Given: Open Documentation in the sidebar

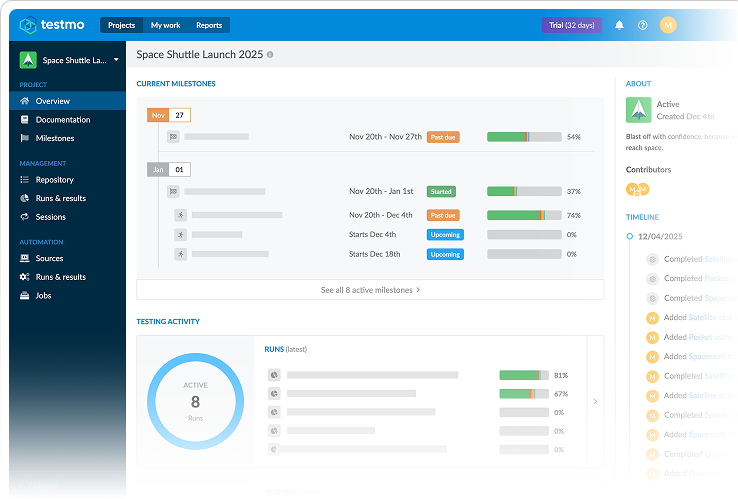Looking at the screenshot, I should click(x=62, y=120).
